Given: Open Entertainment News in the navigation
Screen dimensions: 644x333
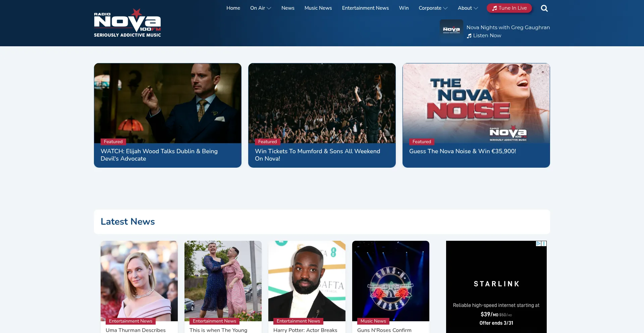Looking at the screenshot, I should [365, 8].
